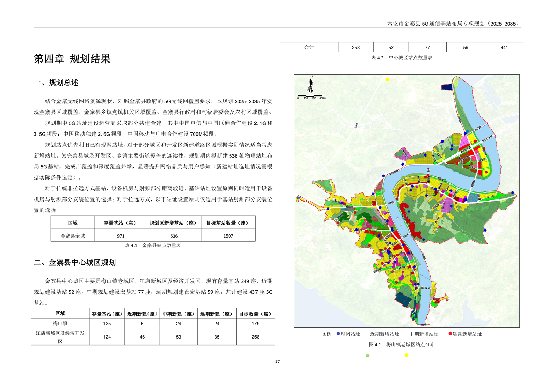555x392 pixels.
Task: Click the north arrow compass on the map
Action: click(x=310, y=85)
